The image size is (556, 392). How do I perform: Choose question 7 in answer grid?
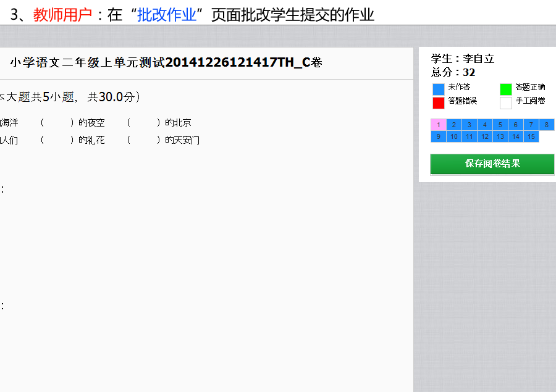pyautogui.click(x=531, y=125)
